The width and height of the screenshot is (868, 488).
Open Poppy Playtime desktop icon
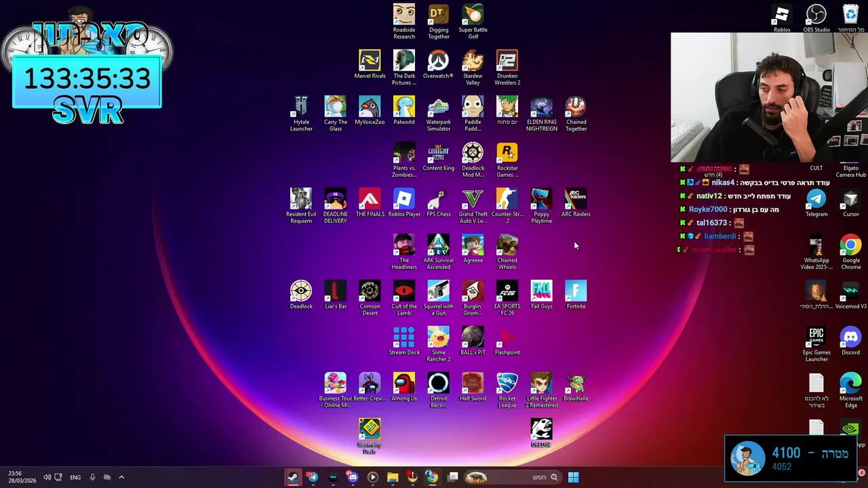(541, 205)
